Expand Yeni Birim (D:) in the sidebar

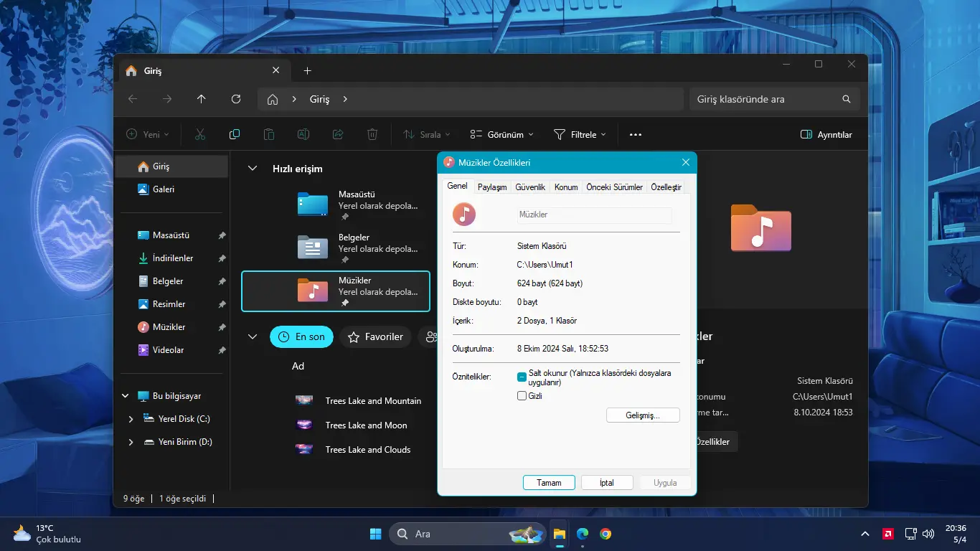coord(131,442)
